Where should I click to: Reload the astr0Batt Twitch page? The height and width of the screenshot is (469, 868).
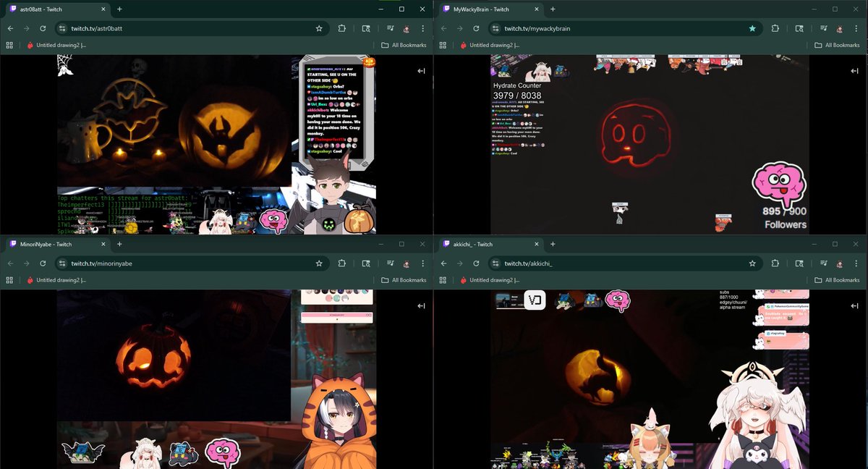click(x=43, y=28)
